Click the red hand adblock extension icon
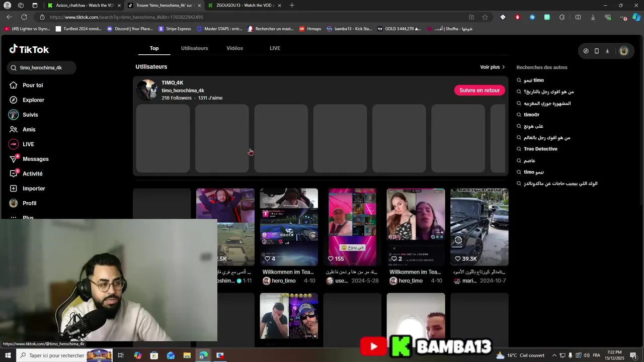This screenshot has height=362, width=644. point(517,17)
